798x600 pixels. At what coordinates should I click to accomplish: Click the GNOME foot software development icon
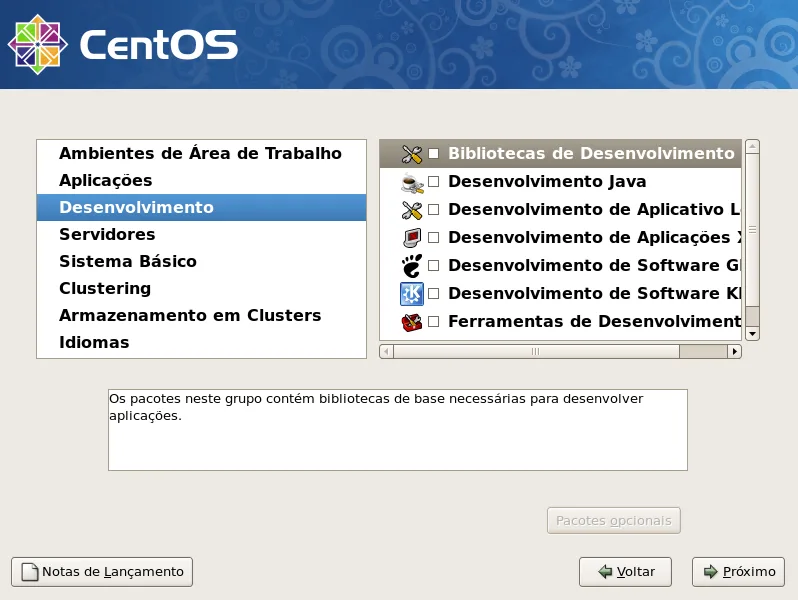click(x=412, y=266)
